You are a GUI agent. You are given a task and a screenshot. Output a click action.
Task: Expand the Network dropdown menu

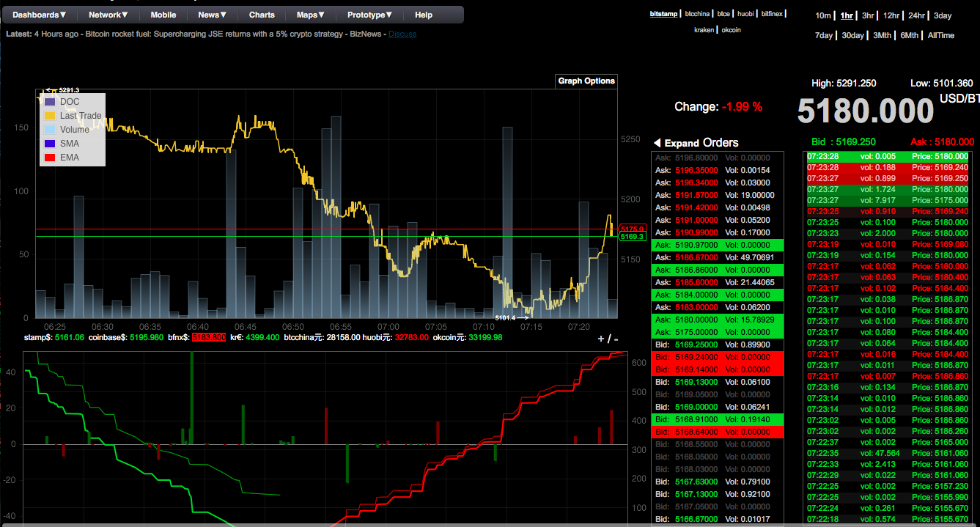click(x=108, y=15)
